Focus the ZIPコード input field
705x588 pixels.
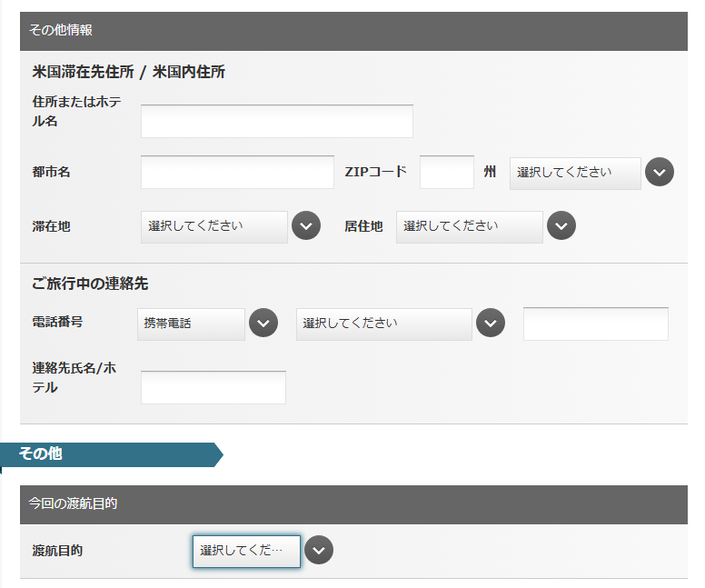coord(447,173)
